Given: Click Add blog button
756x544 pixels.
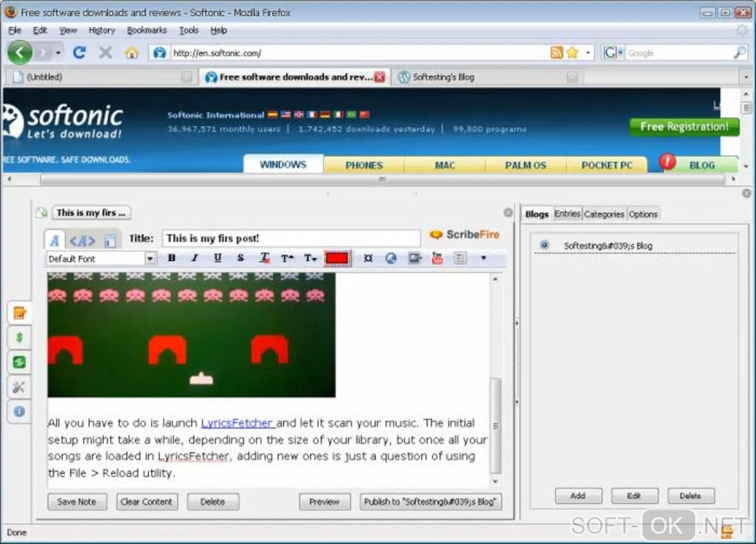Looking at the screenshot, I should [578, 496].
